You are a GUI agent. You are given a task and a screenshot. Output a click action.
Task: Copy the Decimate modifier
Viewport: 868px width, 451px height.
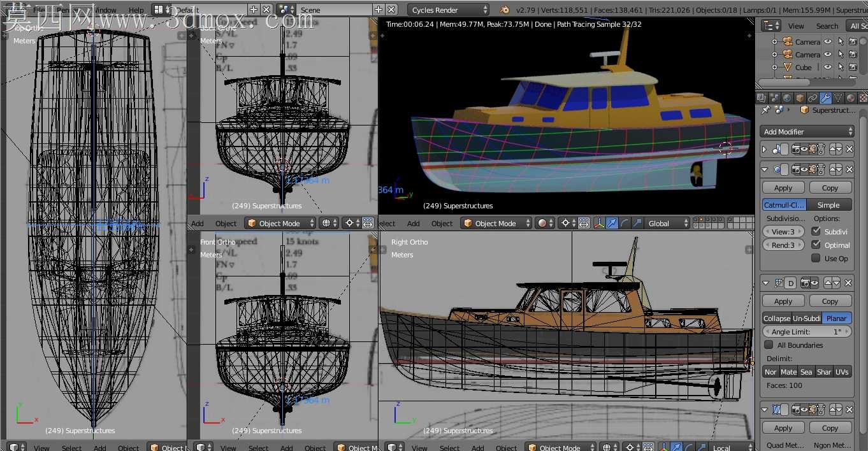tap(830, 301)
